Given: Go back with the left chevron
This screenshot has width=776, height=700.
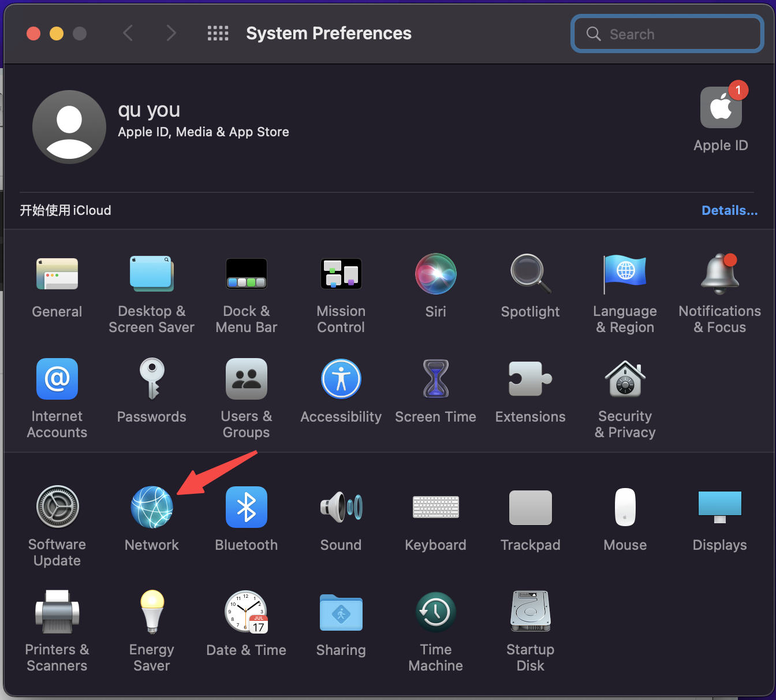Looking at the screenshot, I should pyautogui.click(x=128, y=33).
